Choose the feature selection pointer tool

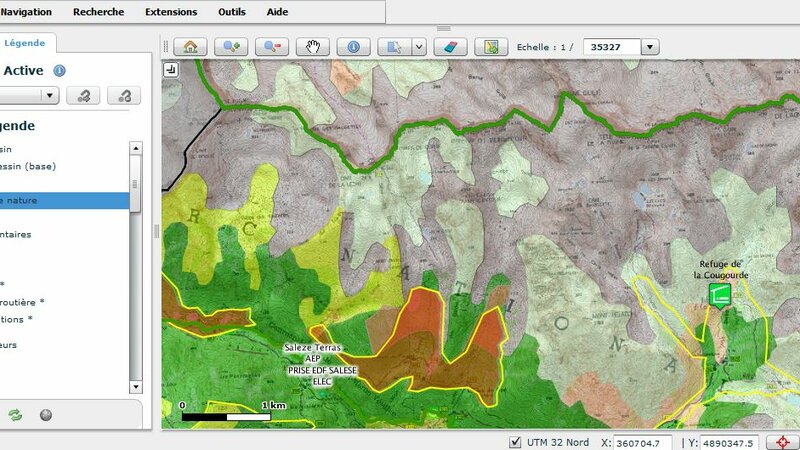pos(396,47)
